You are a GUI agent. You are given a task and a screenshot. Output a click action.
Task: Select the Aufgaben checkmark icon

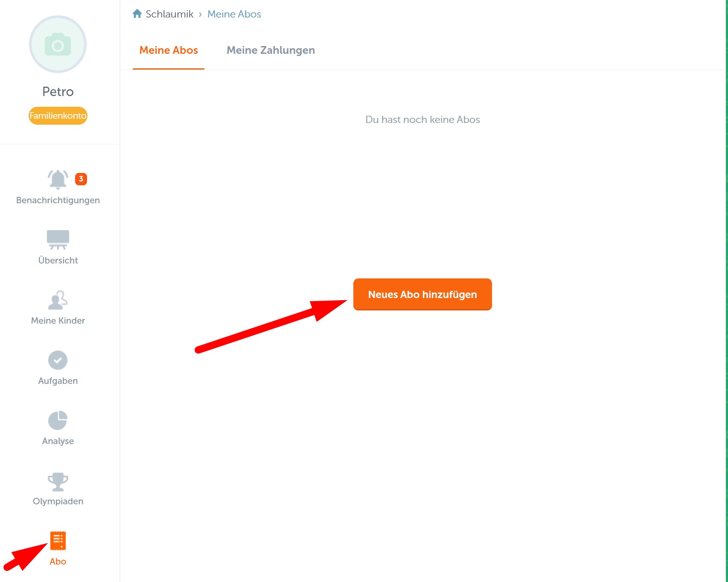click(x=58, y=360)
